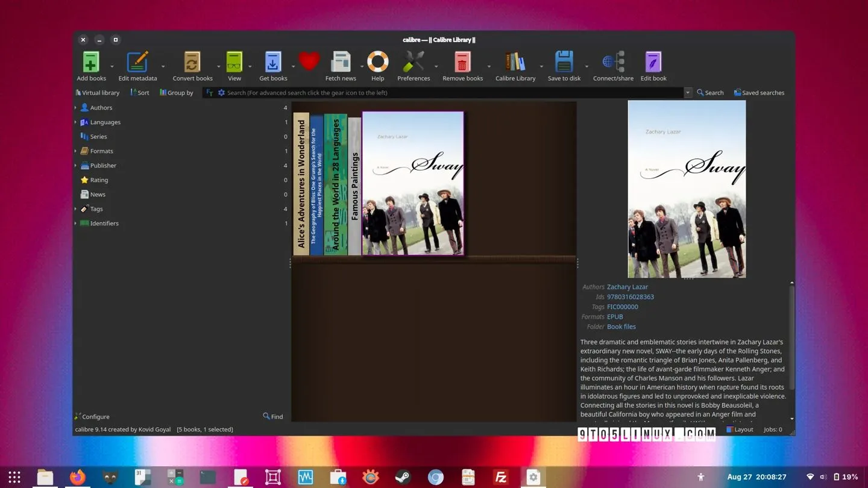Toggle the full text search icon in search bar
This screenshot has width=868, height=488.
[x=209, y=93]
